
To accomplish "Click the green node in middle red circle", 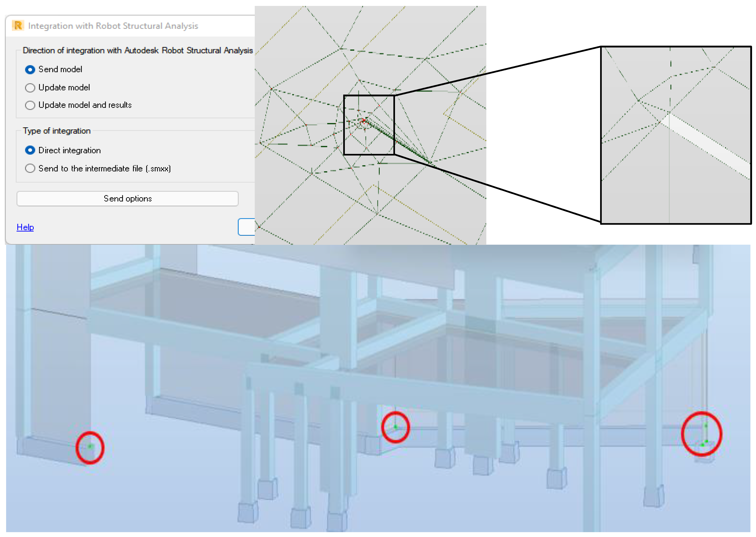I will (x=395, y=427).
